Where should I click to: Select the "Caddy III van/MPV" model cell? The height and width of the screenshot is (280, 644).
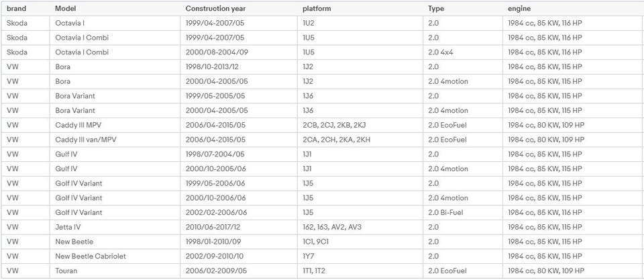point(86,140)
